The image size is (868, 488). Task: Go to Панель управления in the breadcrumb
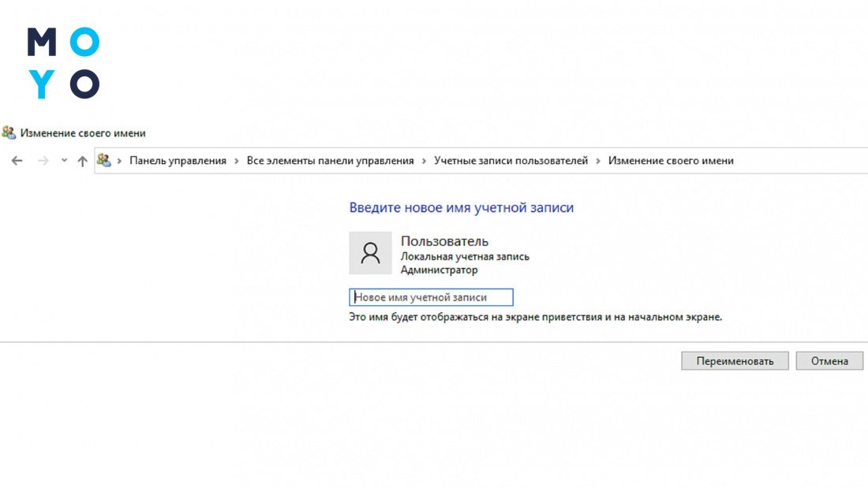[x=178, y=161]
